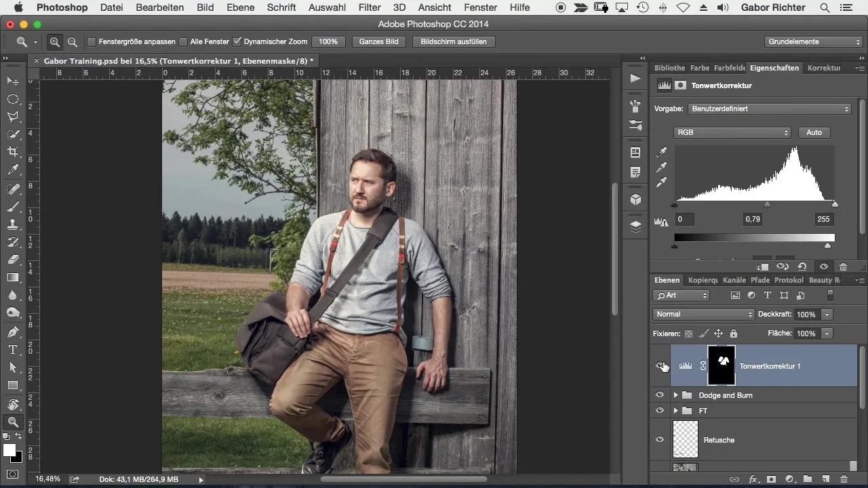Select the History Brush tool
The width and height of the screenshot is (868, 488).
point(13,242)
